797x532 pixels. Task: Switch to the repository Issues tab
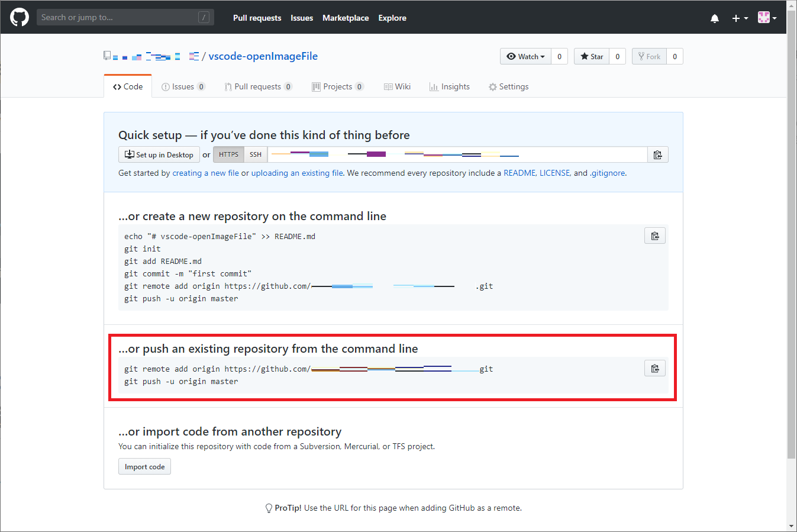tap(183, 86)
